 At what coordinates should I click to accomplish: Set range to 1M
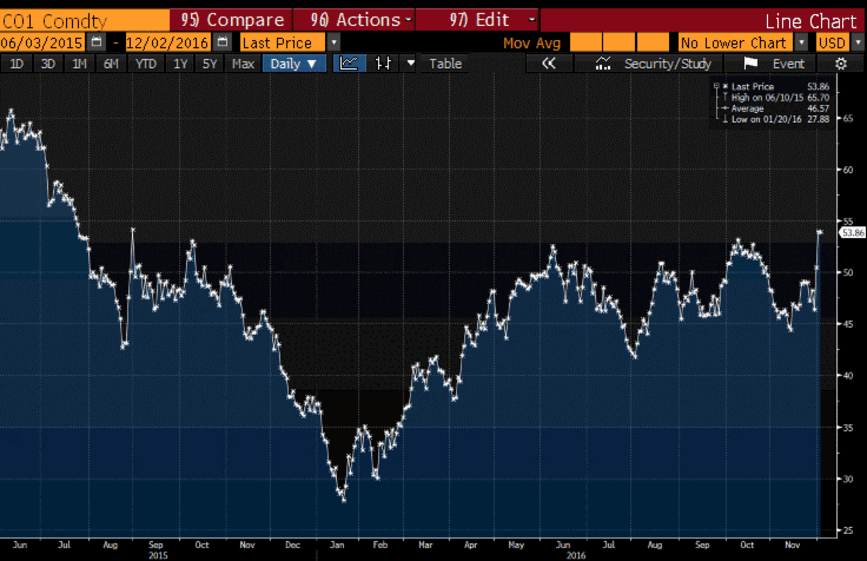(x=80, y=64)
